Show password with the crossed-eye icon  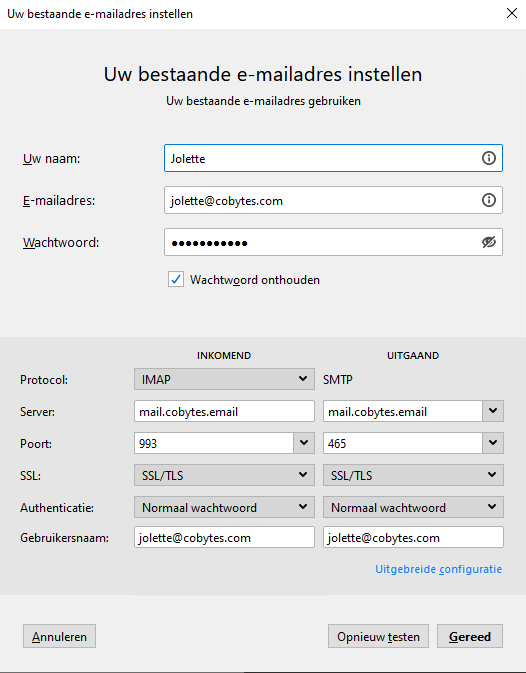488,242
